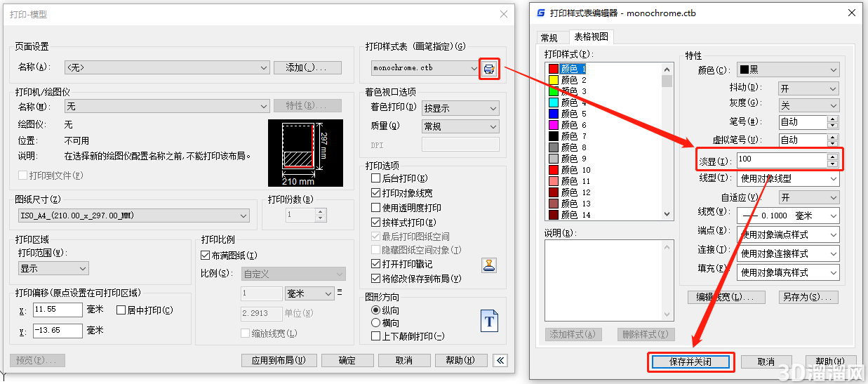
Task: Click 另存为 button in style editor
Action: coord(809,297)
